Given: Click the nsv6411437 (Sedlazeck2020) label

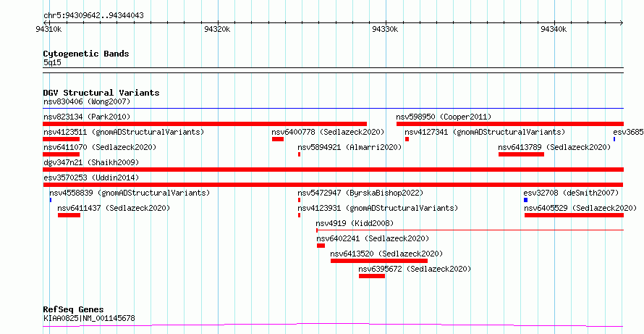Looking at the screenshot, I should pos(114,208).
